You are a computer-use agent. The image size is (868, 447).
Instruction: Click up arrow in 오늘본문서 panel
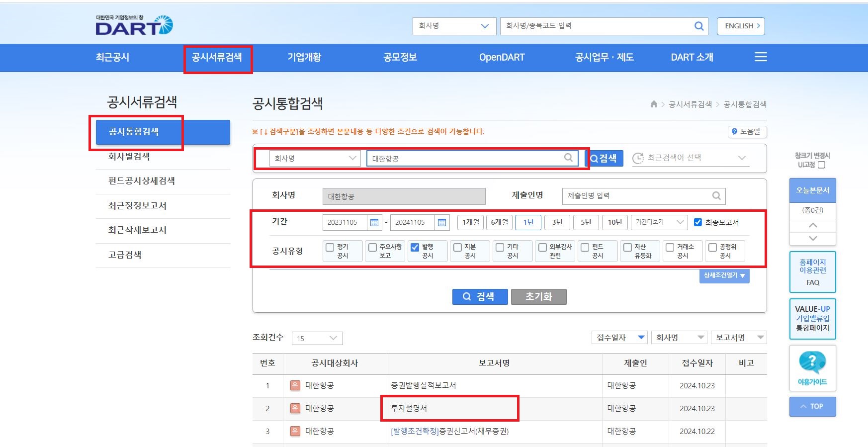[x=813, y=225]
